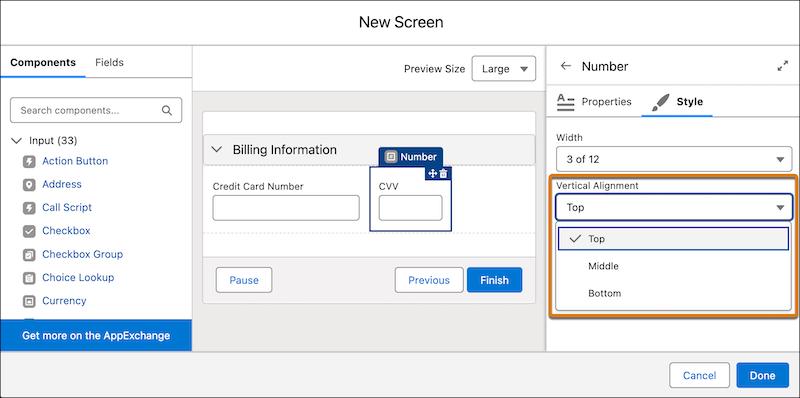Click the Action Button component icon

29,161
